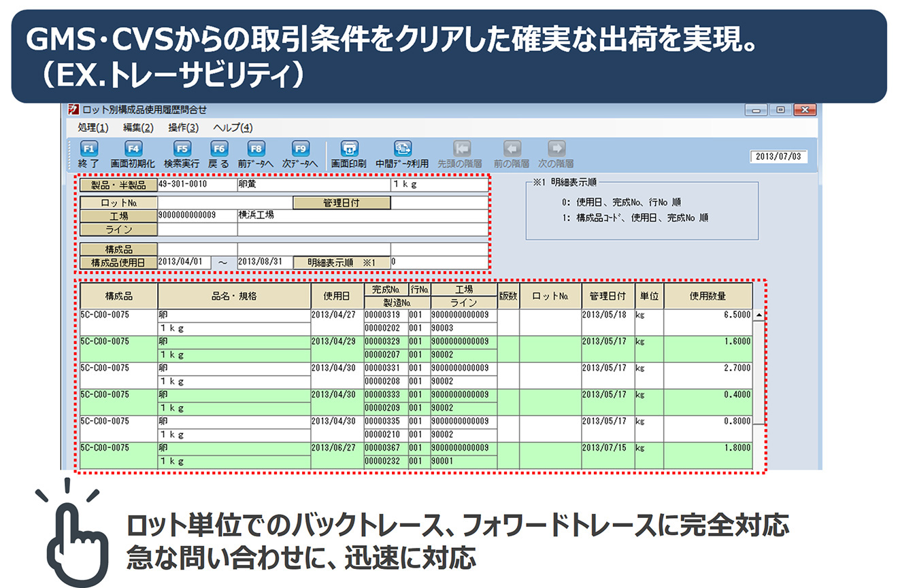The image size is (898, 588).
Task: Click the ライン label button in the search form
Action: 119,230
